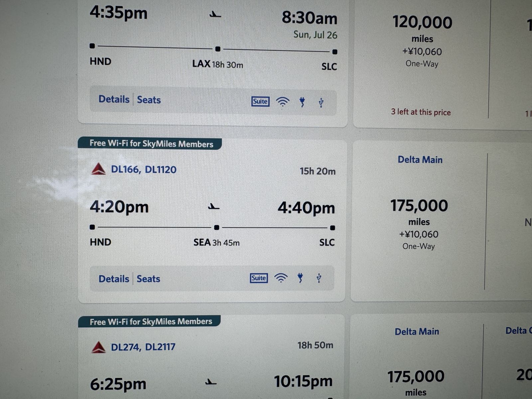View Seats for the SEA connection flight
The image size is (532, 399).
click(149, 279)
